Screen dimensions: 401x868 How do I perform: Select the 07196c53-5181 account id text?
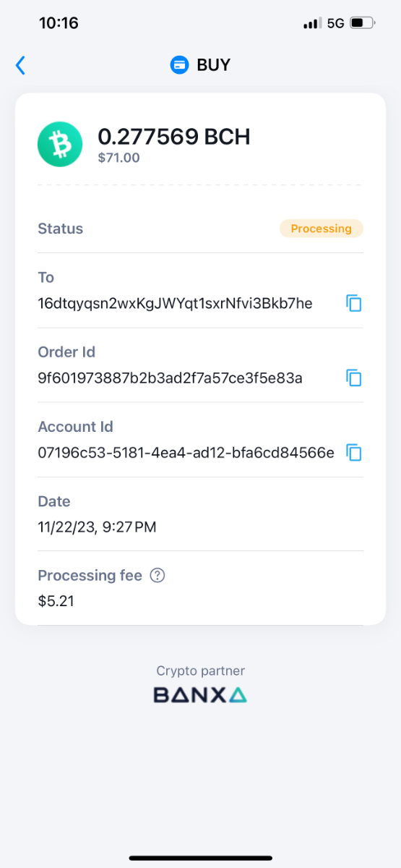(186, 453)
